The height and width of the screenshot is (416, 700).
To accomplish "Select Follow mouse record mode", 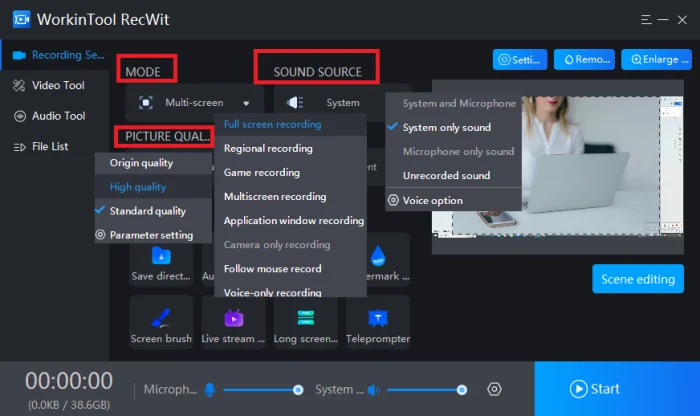I will [291, 269].
